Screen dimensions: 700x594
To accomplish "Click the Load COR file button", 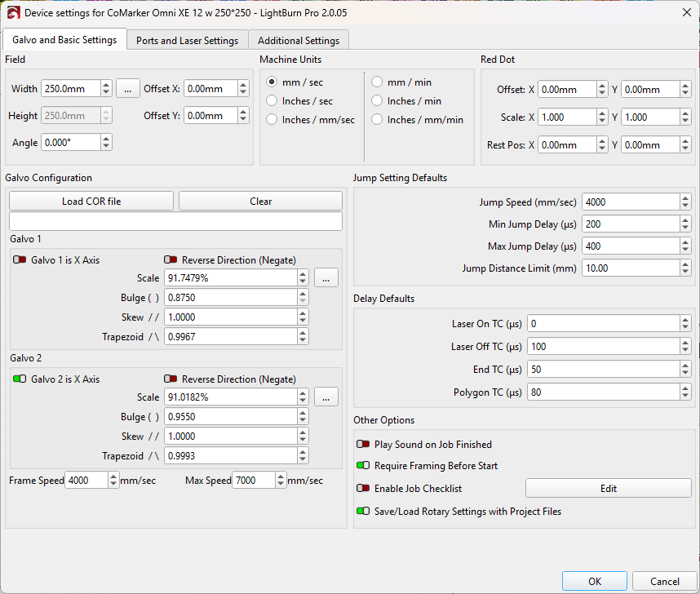I will 91,202.
